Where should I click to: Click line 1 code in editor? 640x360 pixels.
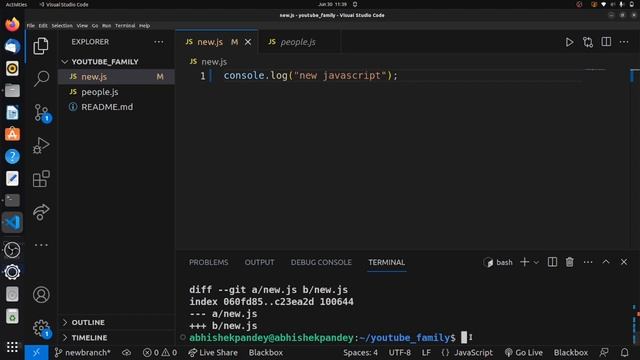[310, 76]
